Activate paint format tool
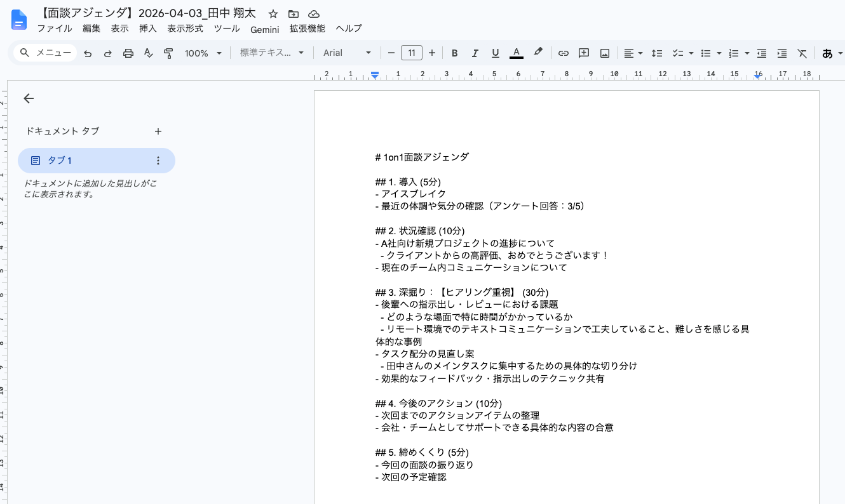The image size is (845, 504). point(168,53)
